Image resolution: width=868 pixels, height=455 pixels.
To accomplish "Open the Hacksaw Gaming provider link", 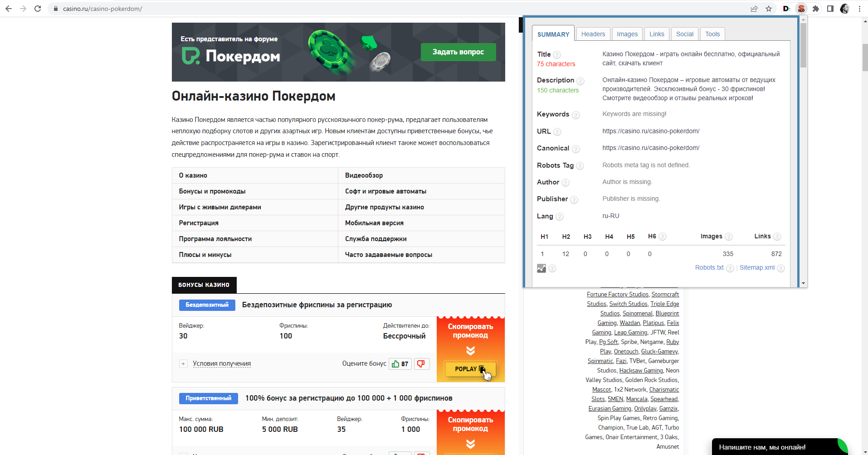I will click(641, 370).
